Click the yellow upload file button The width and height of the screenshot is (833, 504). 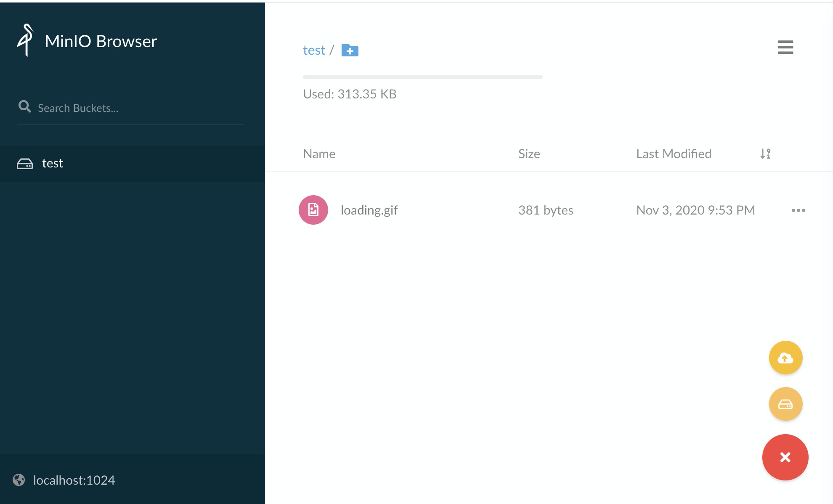tap(785, 358)
